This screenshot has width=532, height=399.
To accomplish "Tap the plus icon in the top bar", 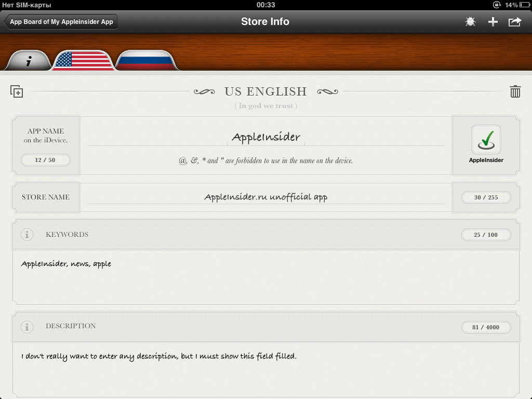I will (x=493, y=22).
